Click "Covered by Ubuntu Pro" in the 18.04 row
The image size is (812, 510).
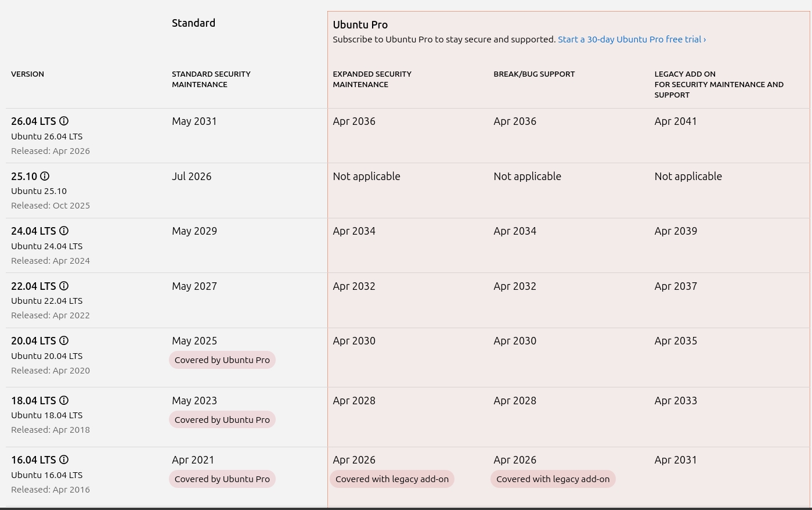pos(222,419)
